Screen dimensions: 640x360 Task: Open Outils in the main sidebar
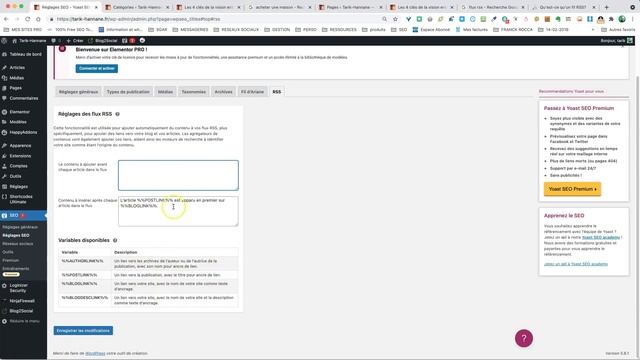(x=16, y=176)
